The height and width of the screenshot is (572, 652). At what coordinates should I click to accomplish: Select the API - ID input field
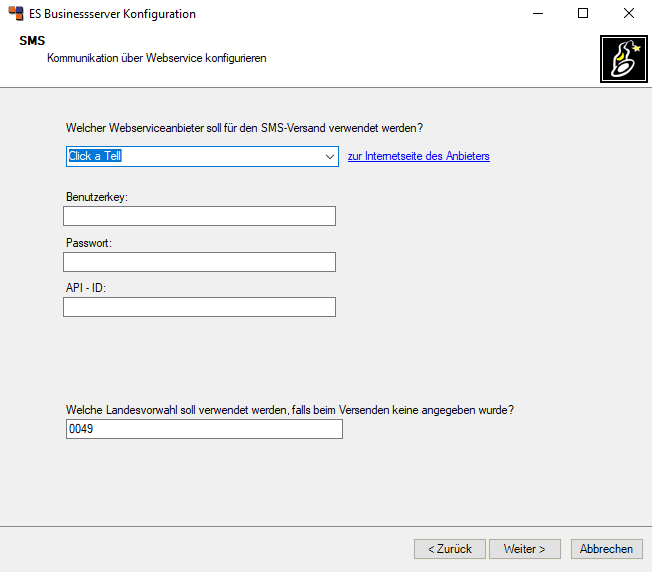(x=199, y=307)
